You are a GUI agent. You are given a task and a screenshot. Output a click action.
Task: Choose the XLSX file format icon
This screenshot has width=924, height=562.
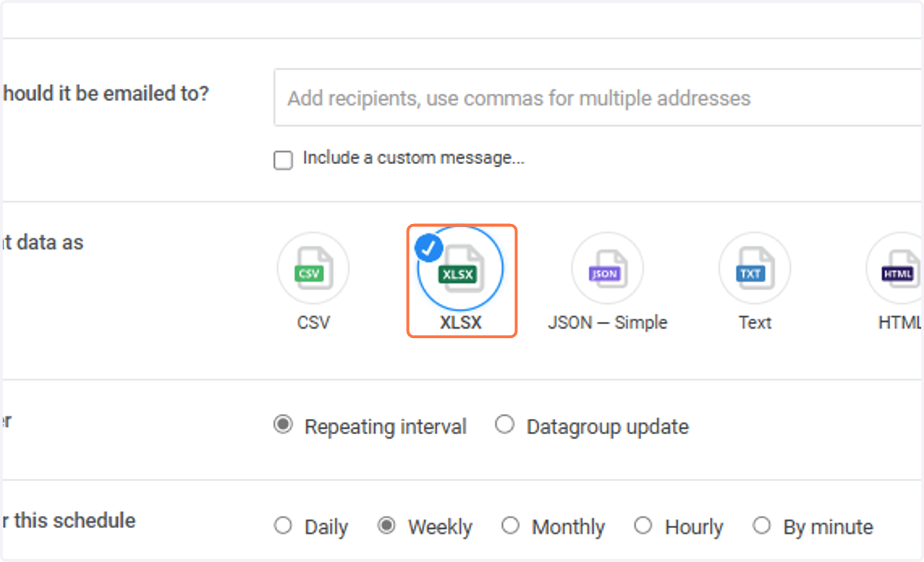[460, 269]
